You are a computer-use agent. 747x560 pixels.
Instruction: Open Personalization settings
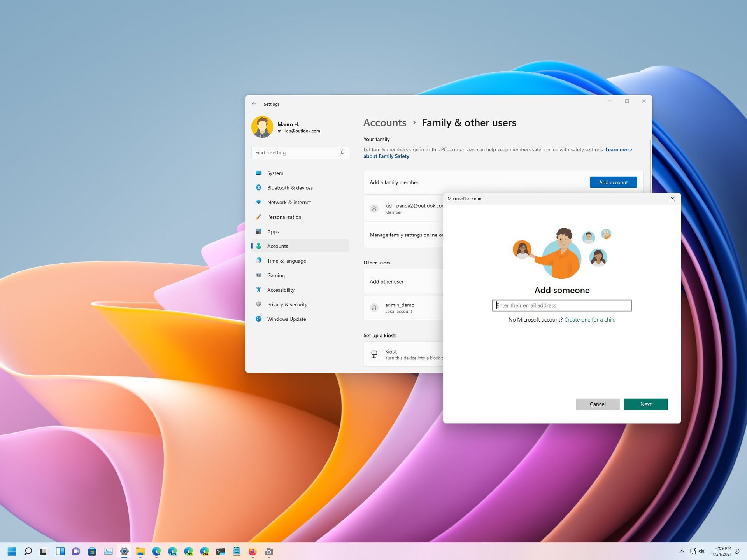(284, 217)
